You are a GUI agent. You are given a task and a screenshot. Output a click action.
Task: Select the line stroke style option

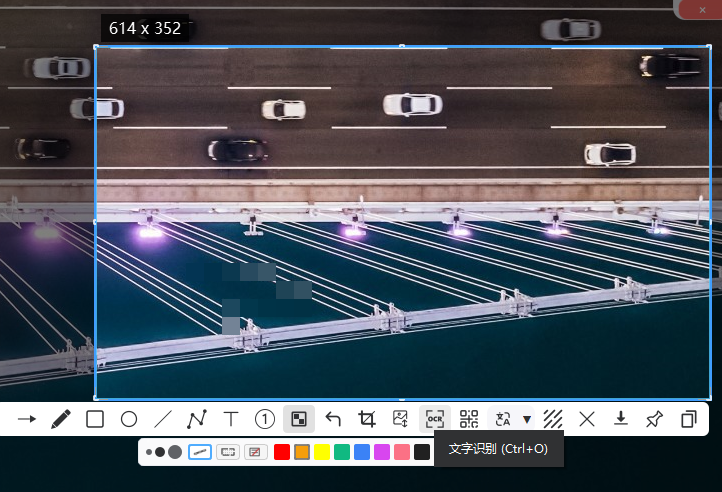[200, 452]
